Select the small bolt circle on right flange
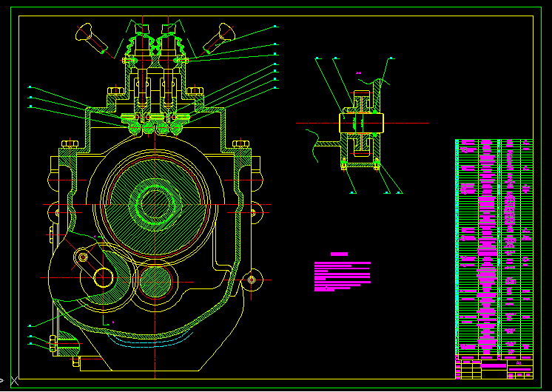Viewport: 552px width, 392px height. tap(251, 279)
